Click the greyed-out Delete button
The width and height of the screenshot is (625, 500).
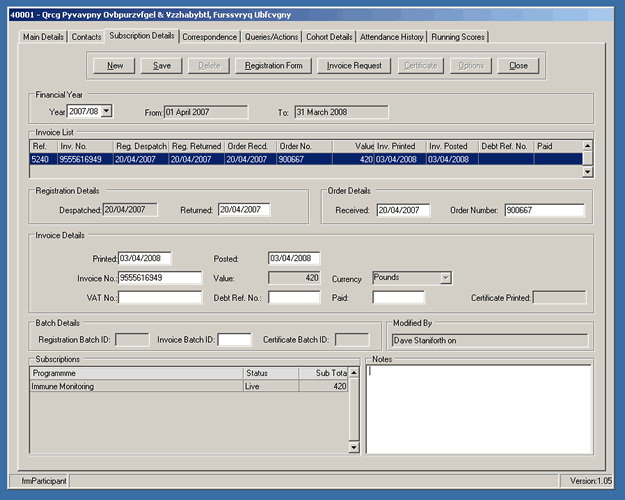[x=209, y=65]
